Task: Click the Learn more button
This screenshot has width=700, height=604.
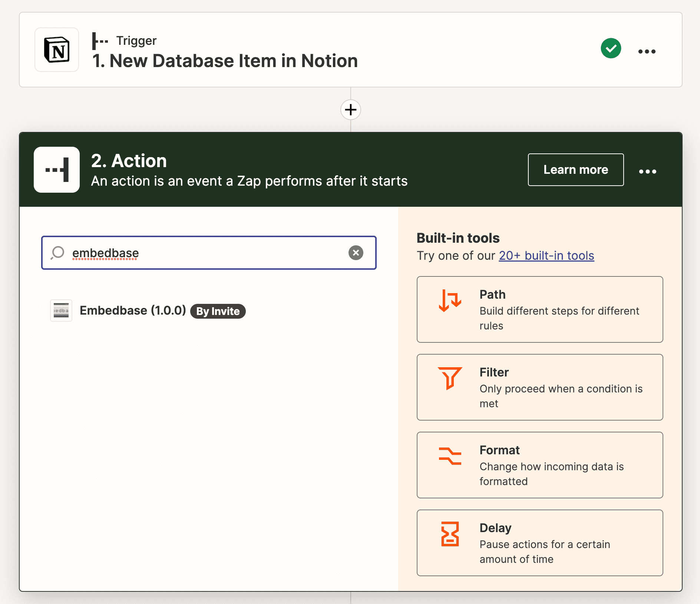Action: 576,170
